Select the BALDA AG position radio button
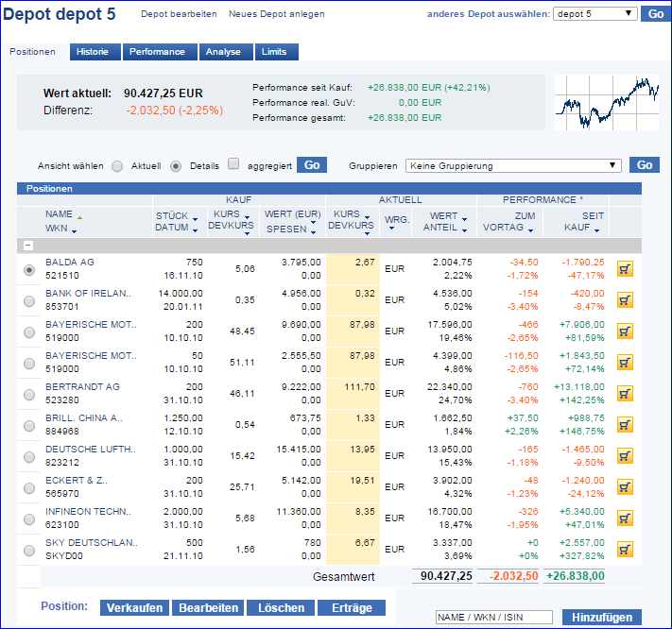 point(29,270)
